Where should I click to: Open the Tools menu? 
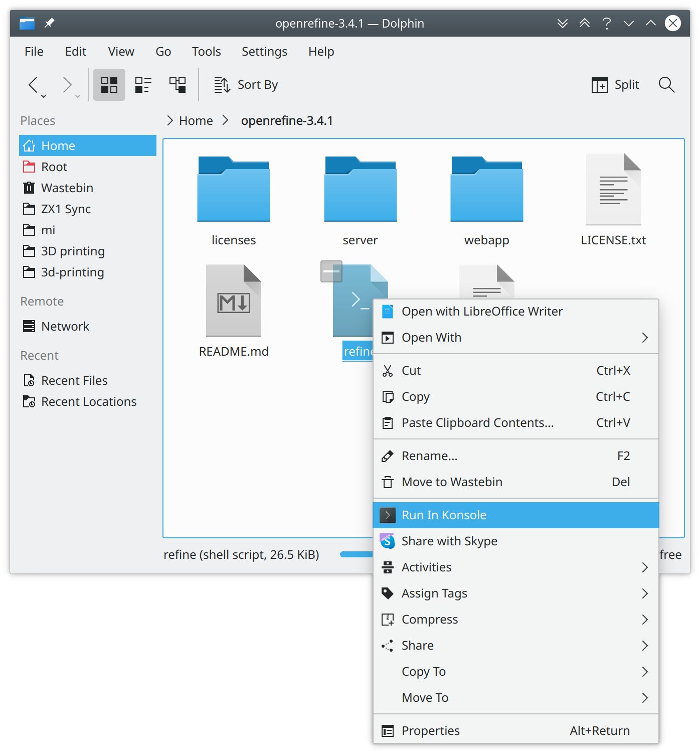point(206,51)
